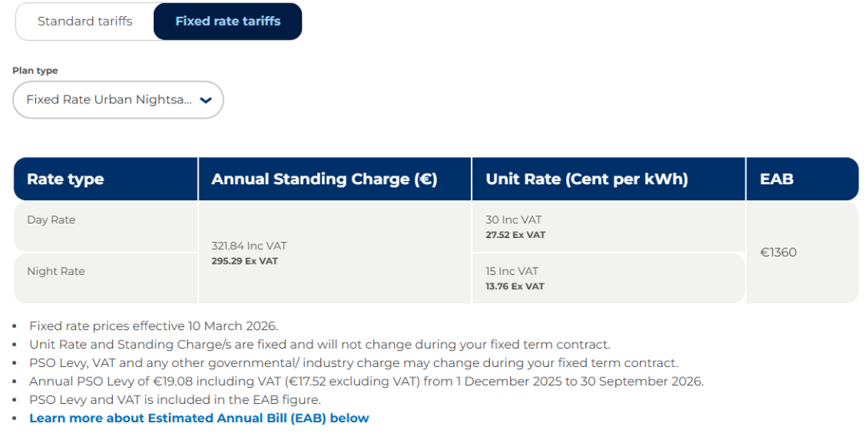Open Learn more about Estimated Annual Bill link
The height and width of the screenshot is (440, 868).
point(199,418)
